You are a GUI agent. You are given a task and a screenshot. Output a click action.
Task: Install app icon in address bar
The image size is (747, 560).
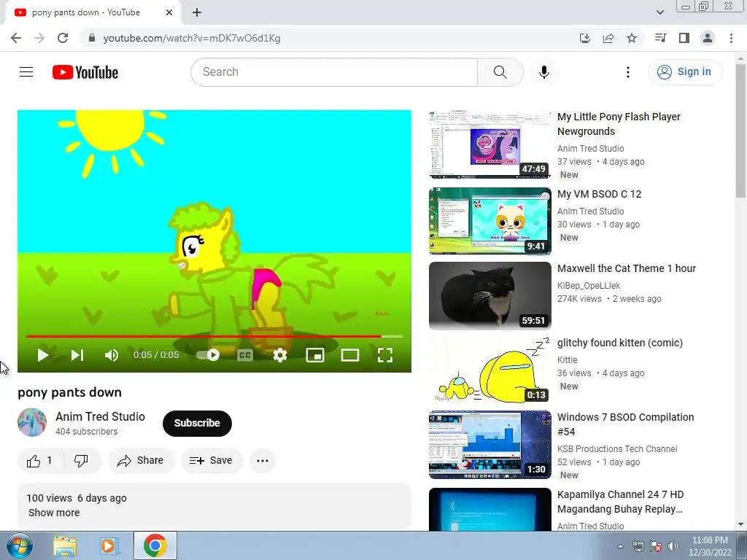pos(584,38)
